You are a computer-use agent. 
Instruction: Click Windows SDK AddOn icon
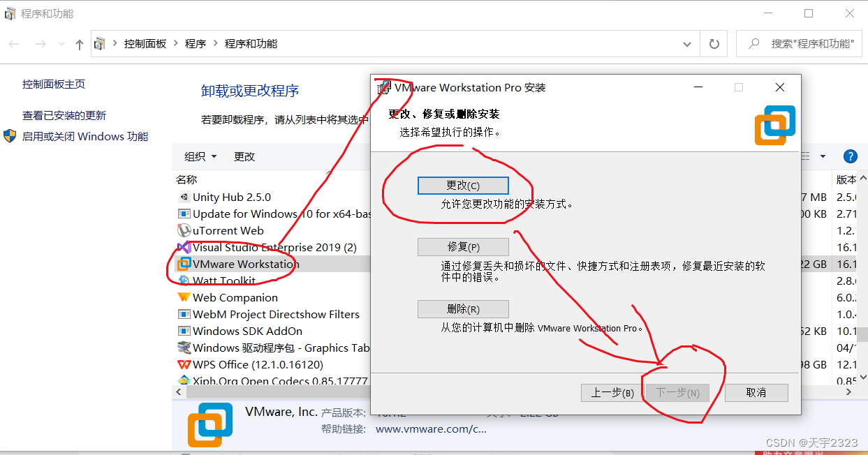184,331
